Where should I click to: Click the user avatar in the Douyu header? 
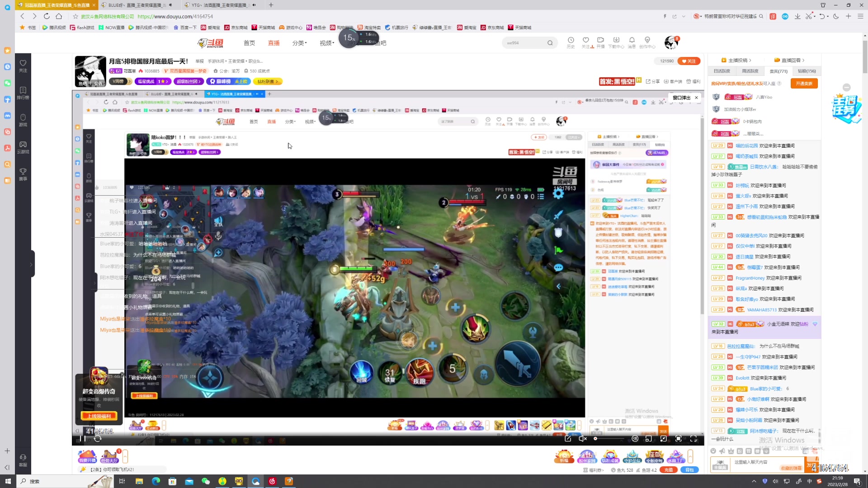point(671,42)
